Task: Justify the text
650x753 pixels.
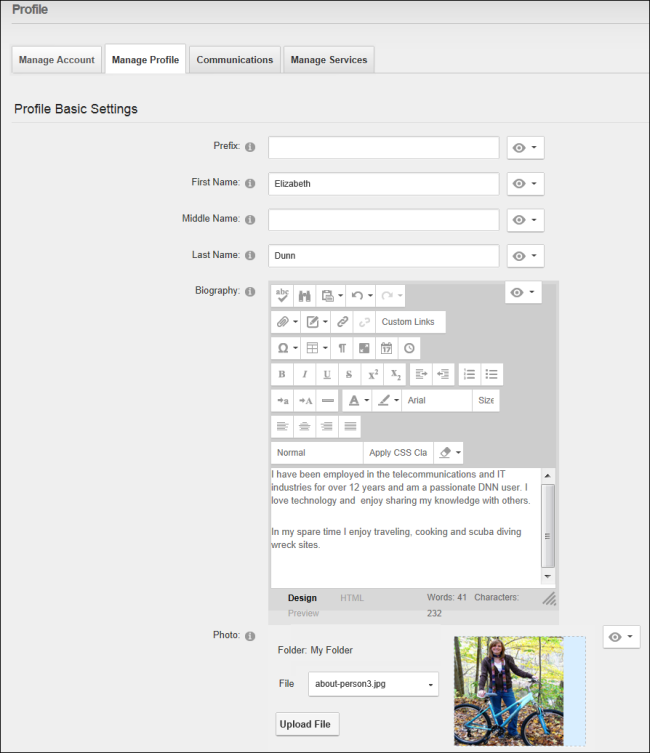Action: tap(349, 426)
